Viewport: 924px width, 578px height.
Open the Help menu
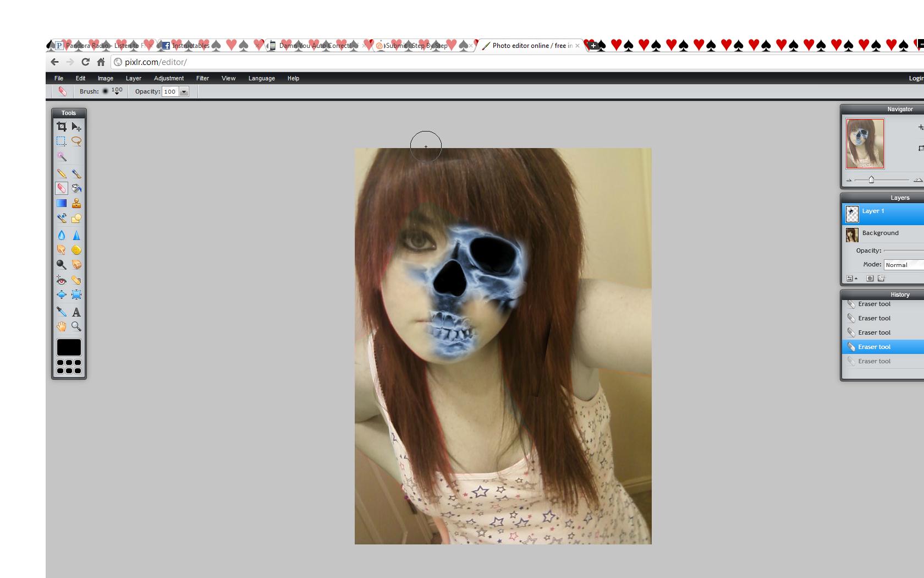pos(294,78)
